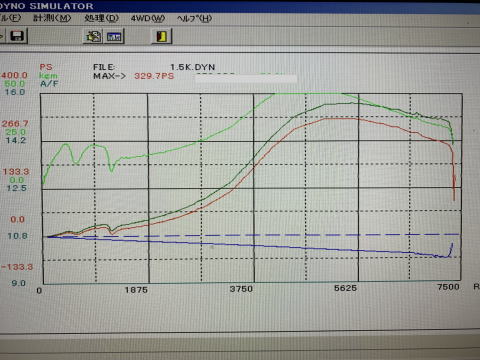480x360 pixels.
Task: Open the ヘルプ(H) help menu
Action: pyautogui.click(x=194, y=18)
